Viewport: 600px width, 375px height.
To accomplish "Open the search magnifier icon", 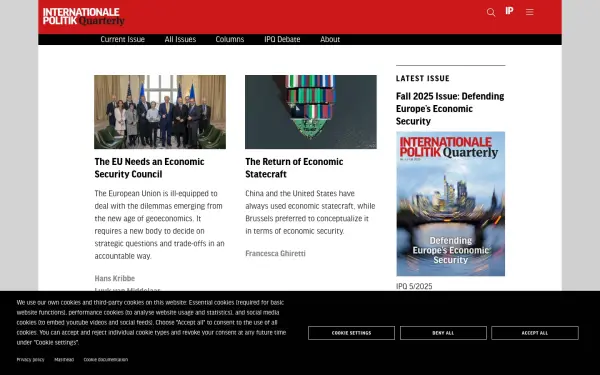I will [491, 12].
